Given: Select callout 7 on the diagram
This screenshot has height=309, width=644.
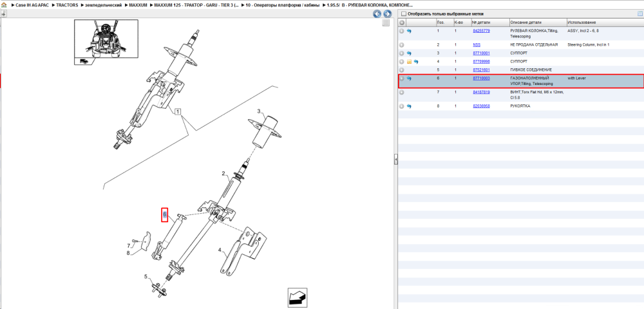Looking at the screenshot, I should (128, 245).
